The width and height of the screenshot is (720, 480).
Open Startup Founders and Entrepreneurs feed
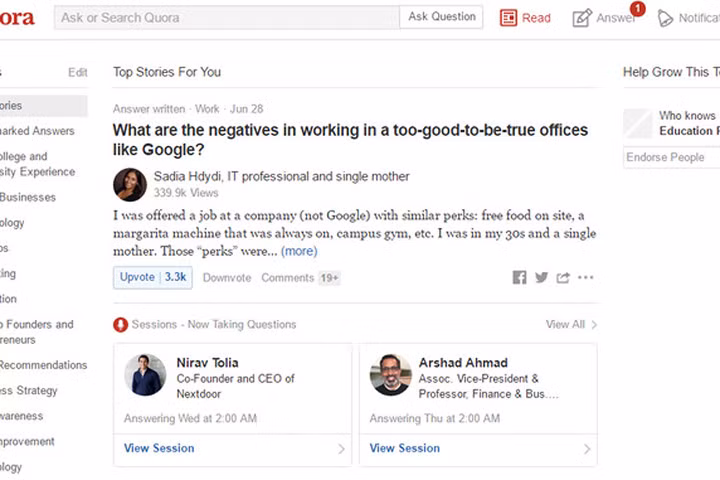[37, 332]
